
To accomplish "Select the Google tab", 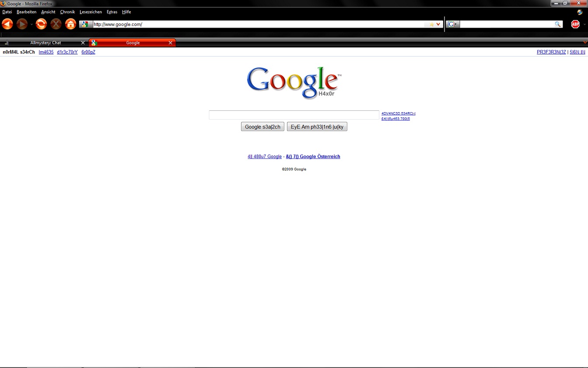I will [133, 43].
